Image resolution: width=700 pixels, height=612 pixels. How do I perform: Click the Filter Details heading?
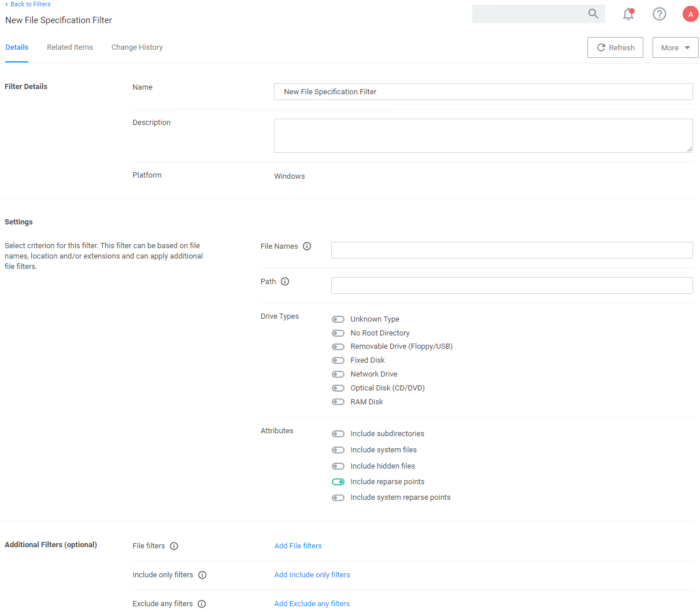(26, 87)
